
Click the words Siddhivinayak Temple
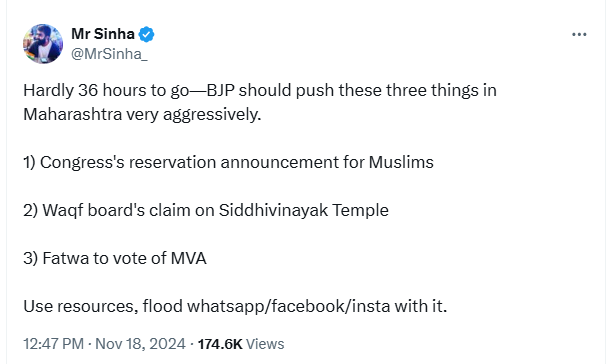(304, 210)
